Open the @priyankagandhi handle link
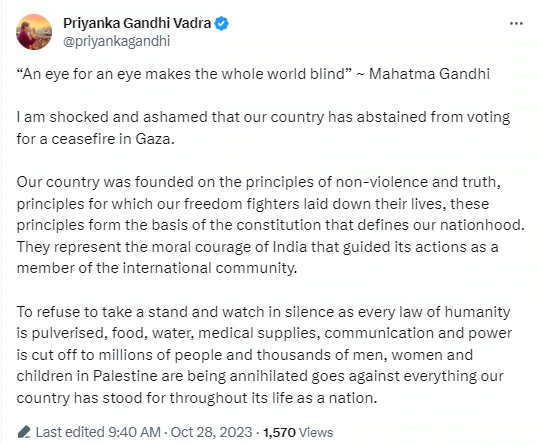Screen dimensions: 538x445 tap(117, 41)
